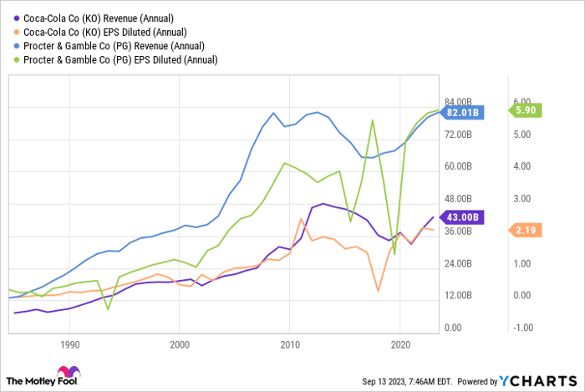Image resolution: width=585 pixels, height=392 pixels.
Task: Click the 1990 label on the x-axis
Action: click(x=70, y=344)
